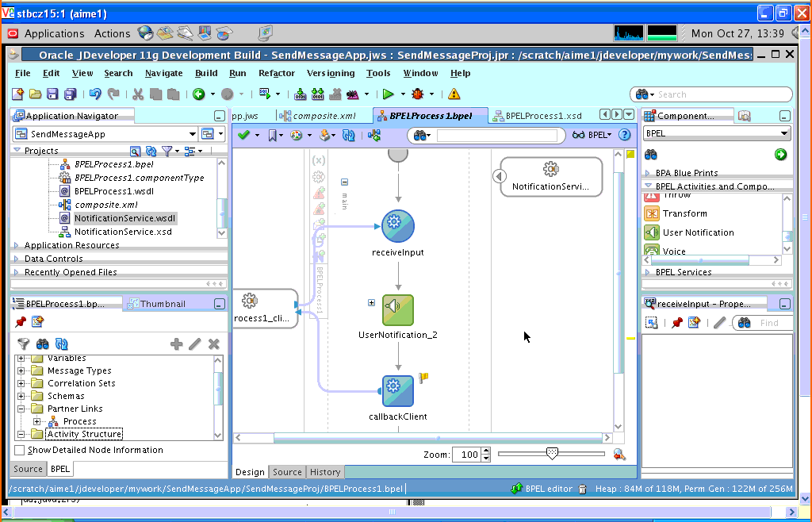The image size is (812, 522).
Task: Select the UserNotification_2 activity icon
Action: pos(398,309)
